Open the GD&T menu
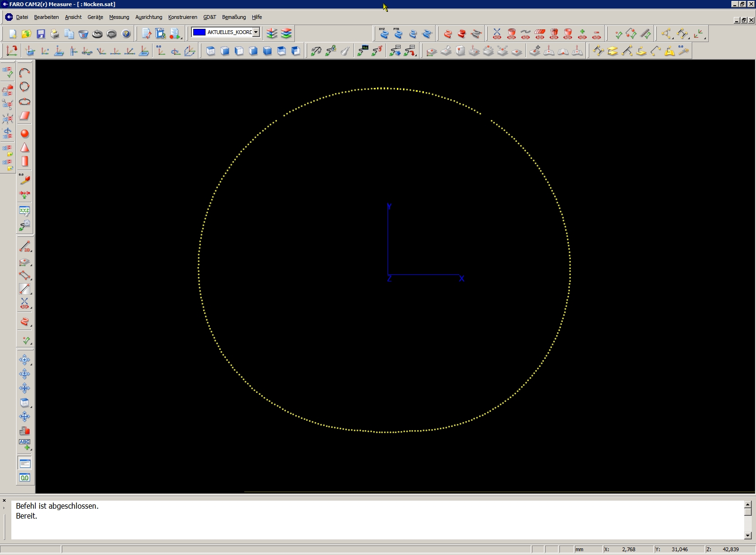 tap(209, 17)
